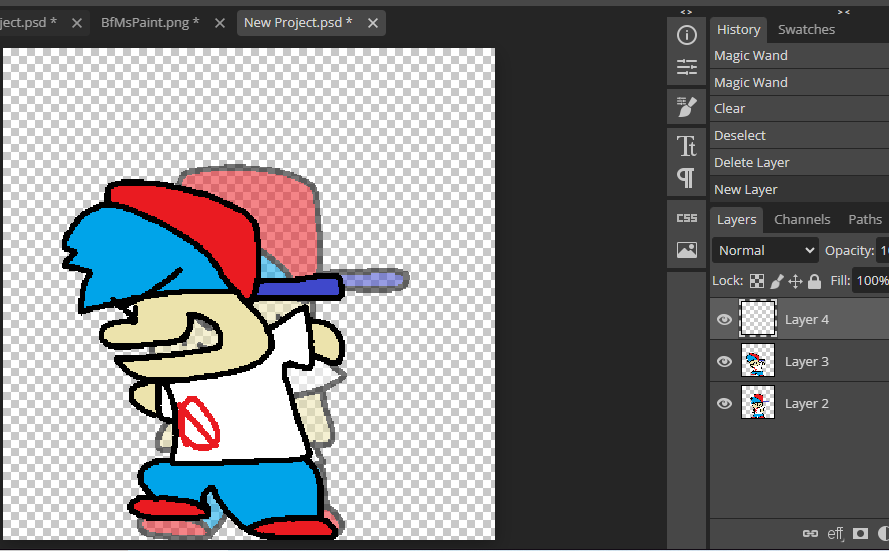Open the Character panel icon
889x551 pixels.
(x=687, y=146)
